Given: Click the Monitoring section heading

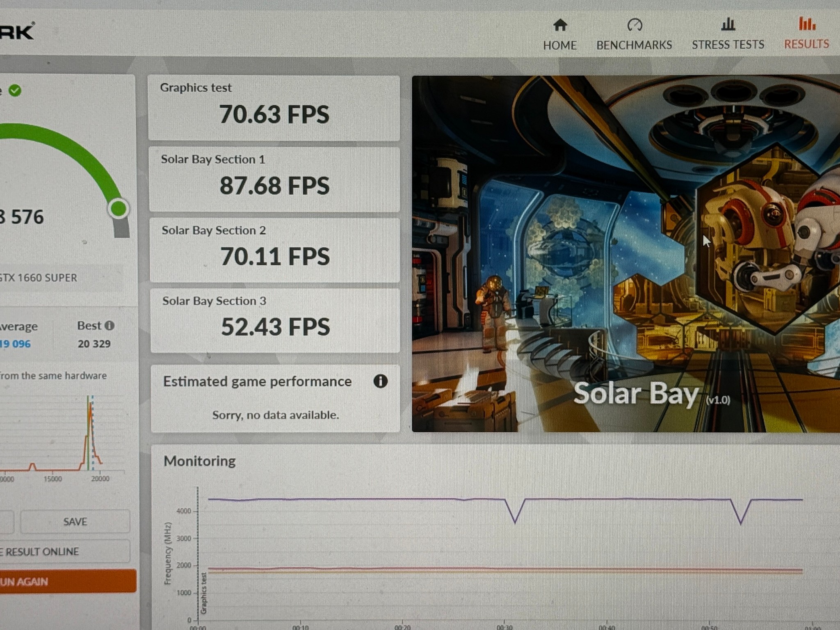Looking at the screenshot, I should tap(200, 461).
